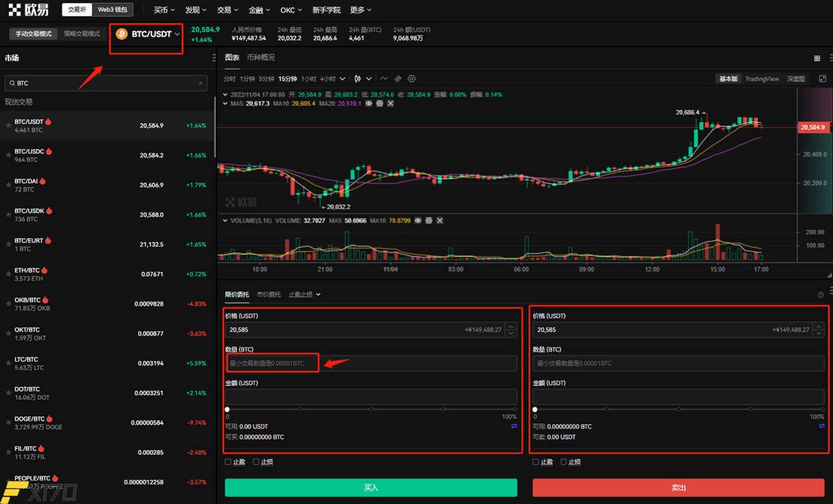Expand the chart to fullscreen
The width and height of the screenshot is (833, 504).
point(823,79)
